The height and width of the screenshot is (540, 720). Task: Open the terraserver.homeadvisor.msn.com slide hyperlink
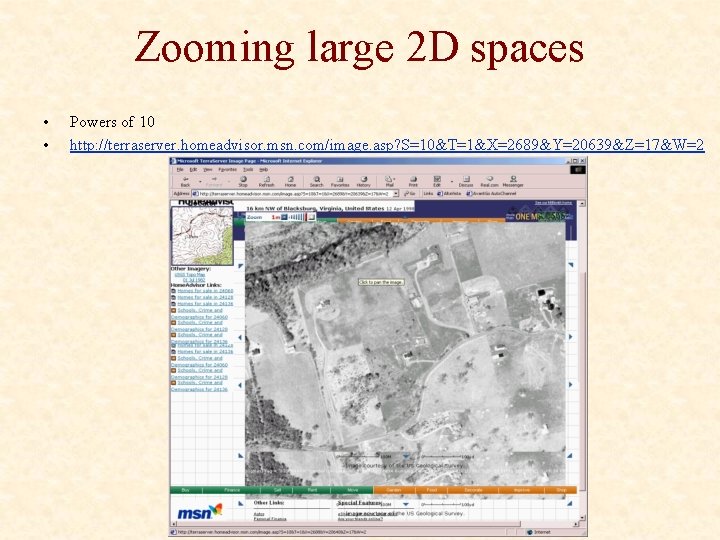387,145
